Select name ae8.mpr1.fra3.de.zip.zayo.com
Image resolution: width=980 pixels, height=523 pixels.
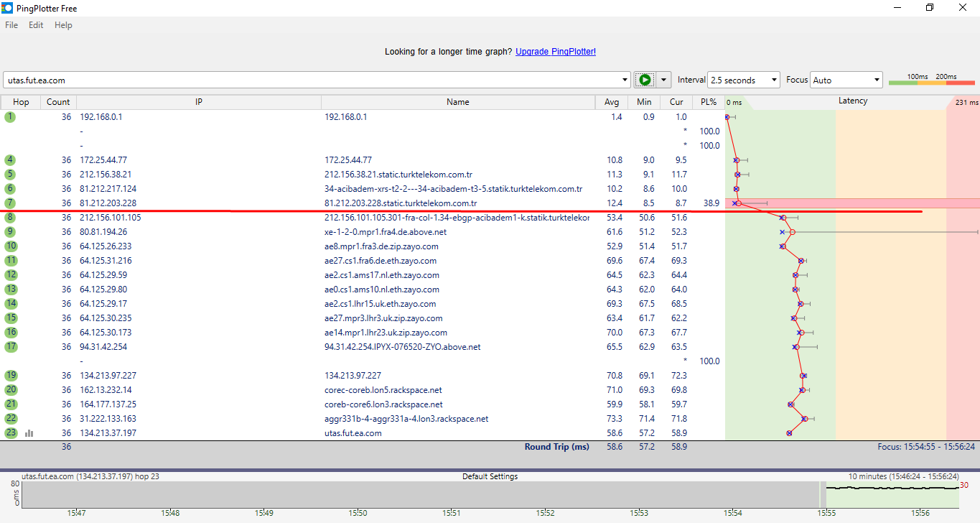click(x=382, y=246)
